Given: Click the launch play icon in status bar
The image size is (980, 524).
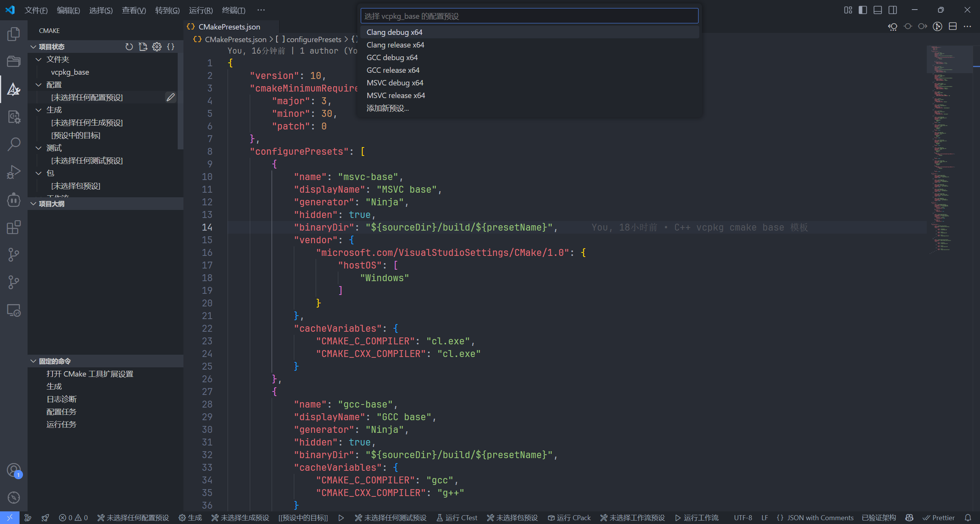Looking at the screenshot, I should click(x=341, y=518).
